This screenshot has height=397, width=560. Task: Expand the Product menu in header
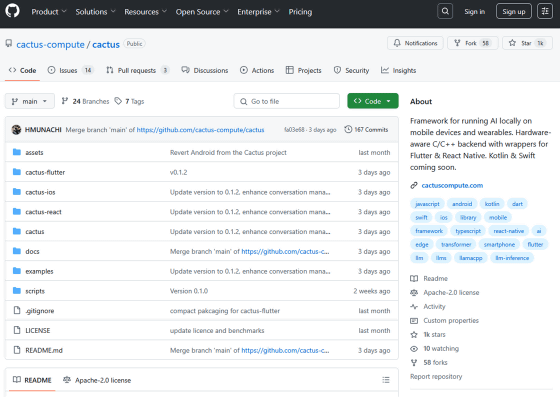pos(49,12)
